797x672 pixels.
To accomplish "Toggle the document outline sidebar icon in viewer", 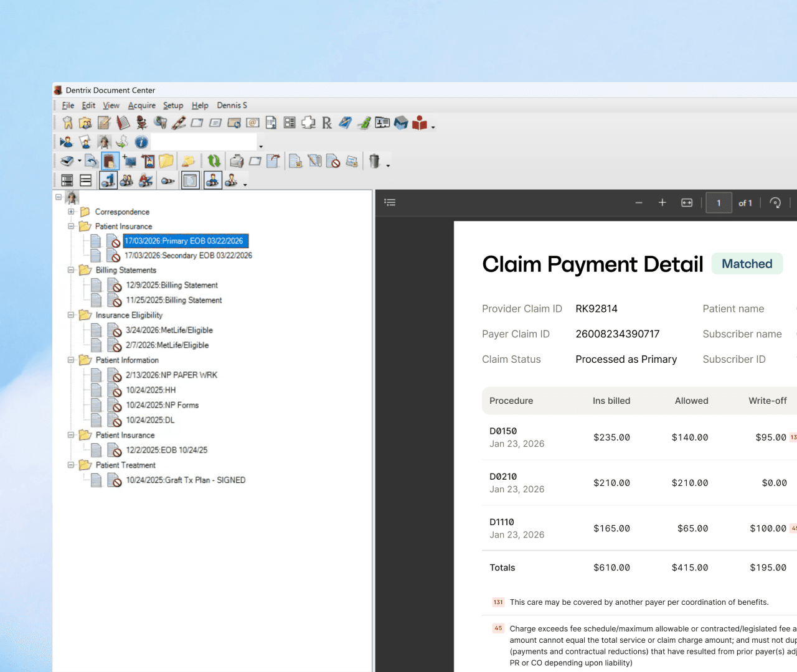I will pyautogui.click(x=390, y=202).
